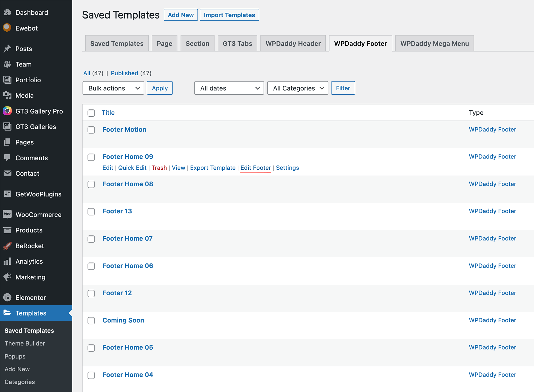The width and height of the screenshot is (534, 392).
Task: Show only Published templates
Action: pyautogui.click(x=125, y=73)
